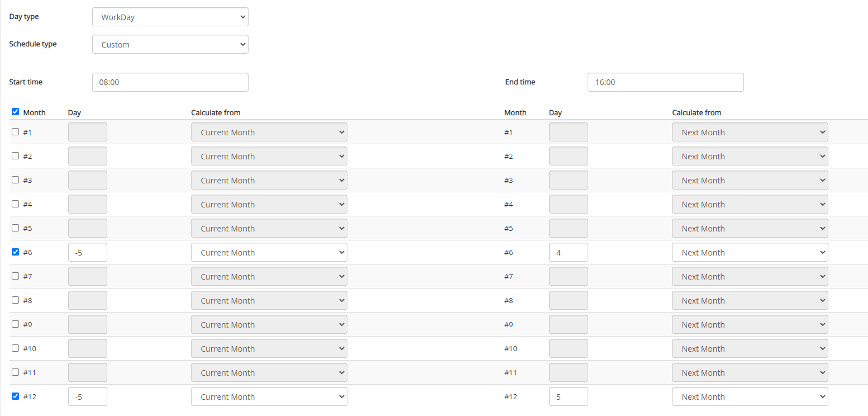This screenshot has height=416, width=868.
Task: Click row #6 start Day field -5
Action: [88, 252]
